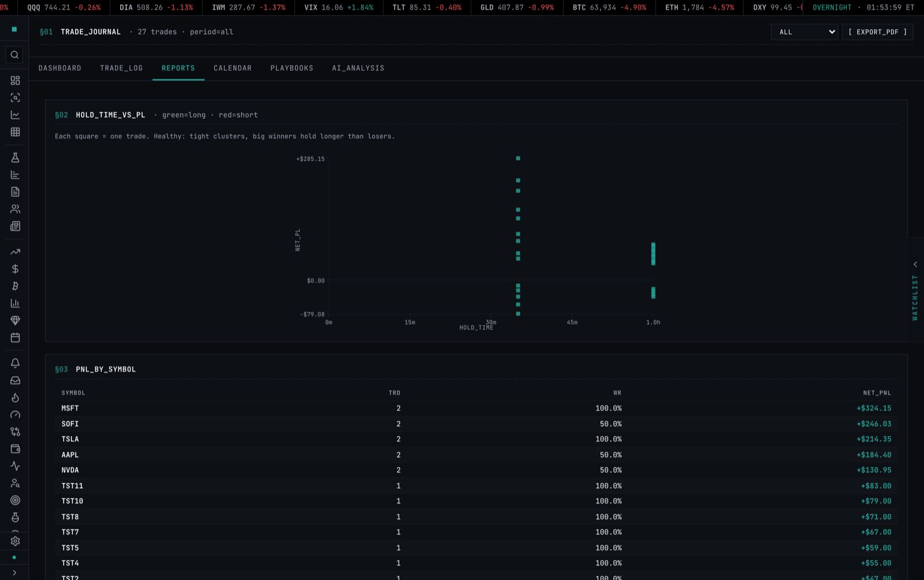Open the users/people icon in sidebar
Viewport: 924px width, 580px height.
tap(15, 209)
